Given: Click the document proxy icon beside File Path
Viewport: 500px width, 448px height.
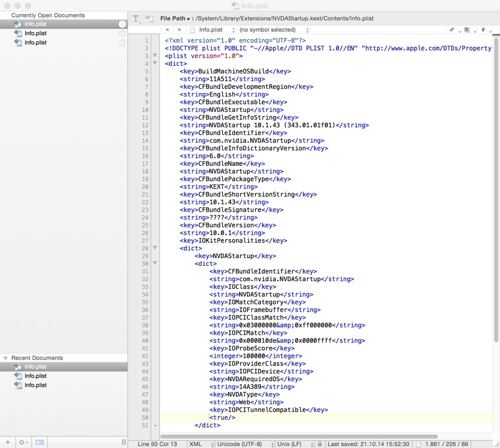Looking at the screenshot, I should click(x=149, y=18).
